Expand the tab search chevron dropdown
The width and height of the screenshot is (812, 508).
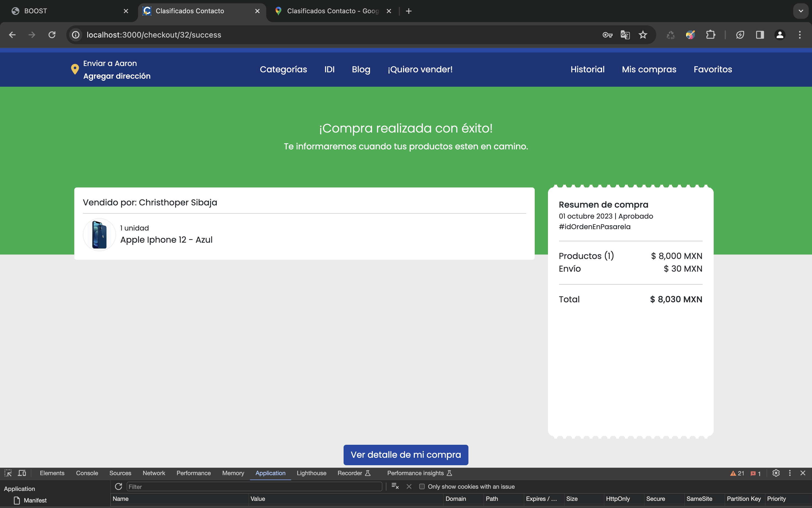[x=801, y=11]
